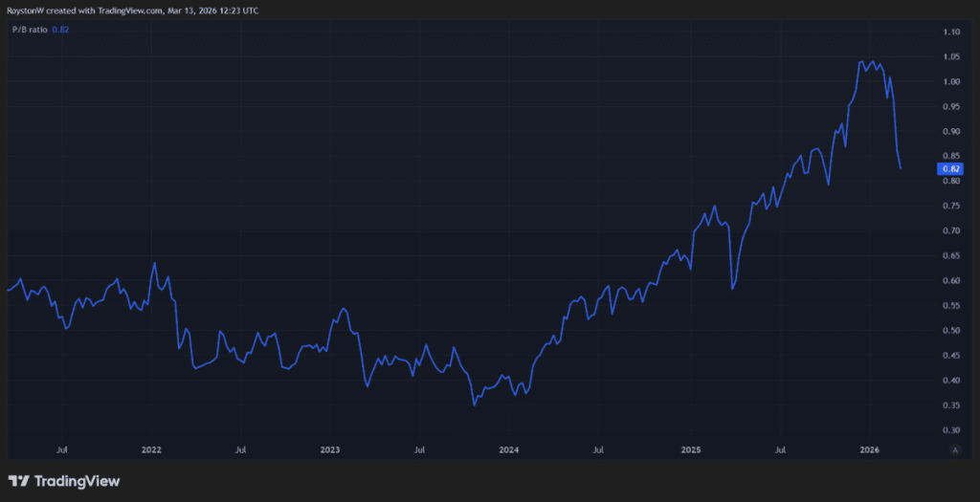Click the TradingView logo icon

(18, 481)
